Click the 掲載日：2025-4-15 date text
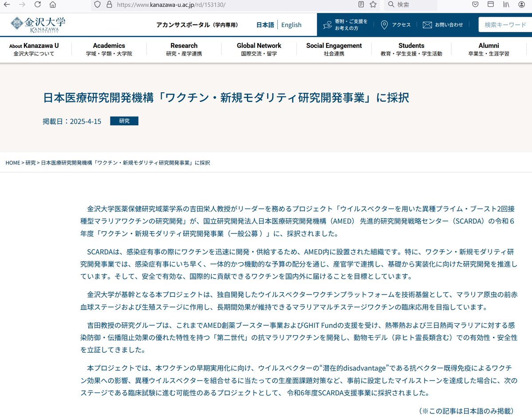532x417 pixels. 72,122
